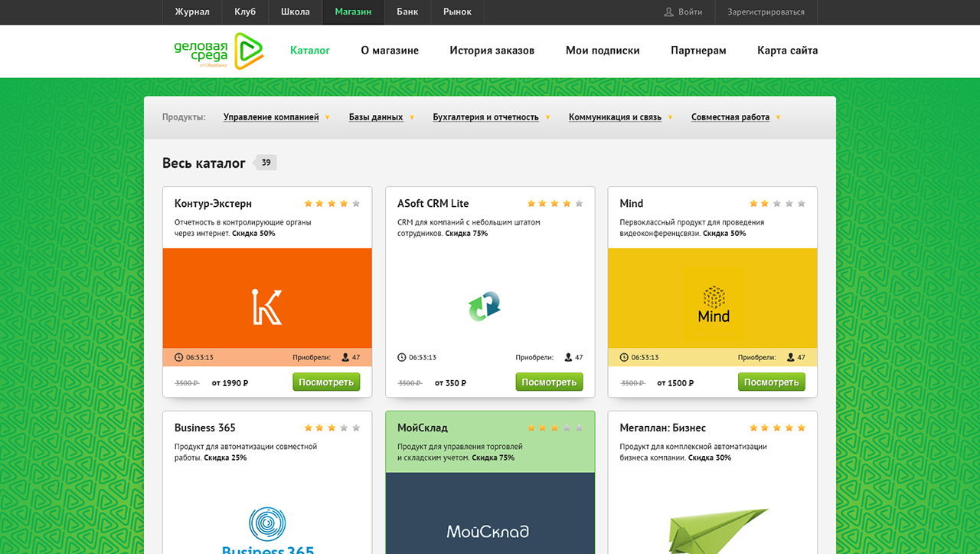This screenshot has height=554, width=980.
Task: Click buyers person icon in Контур-Экстерн card
Action: [x=345, y=357]
